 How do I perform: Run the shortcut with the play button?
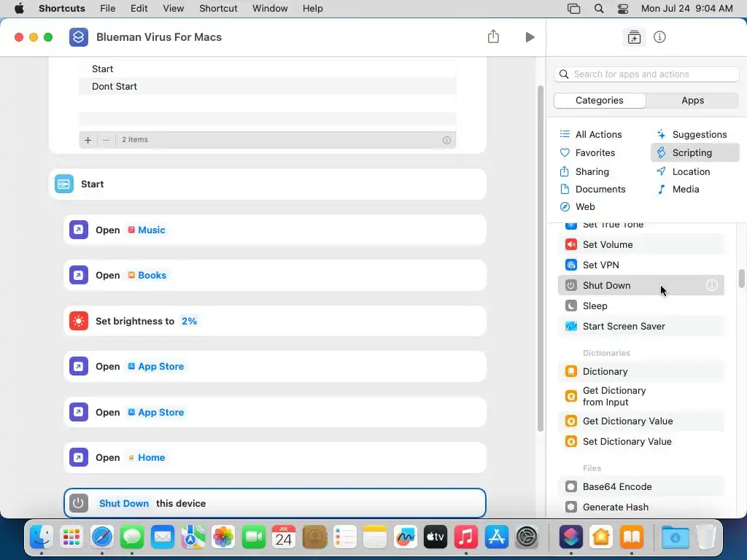click(530, 37)
